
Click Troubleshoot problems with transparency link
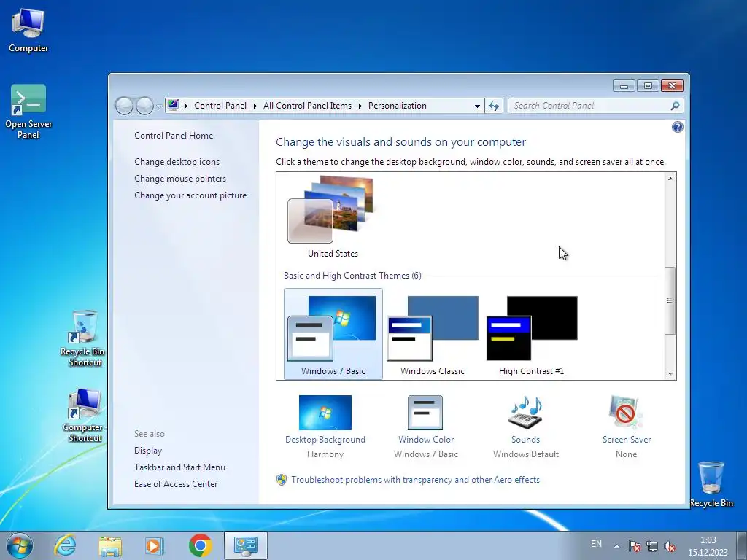click(415, 480)
